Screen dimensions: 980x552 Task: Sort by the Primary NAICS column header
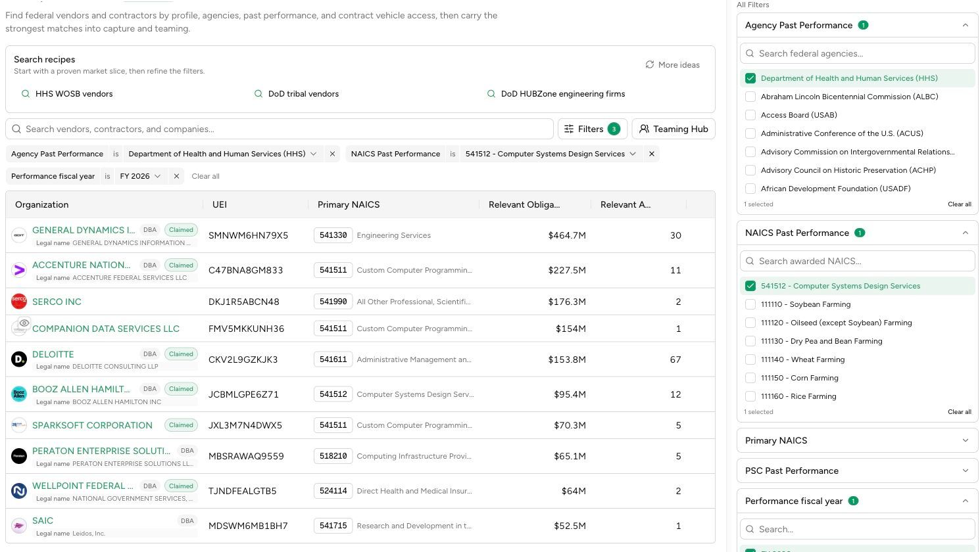(x=349, y=204)
